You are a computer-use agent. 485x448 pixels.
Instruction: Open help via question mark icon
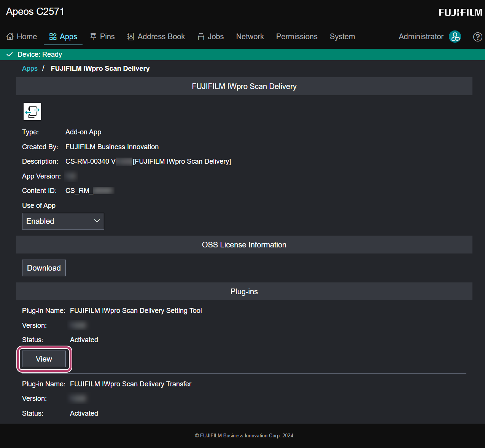(477, 37)
